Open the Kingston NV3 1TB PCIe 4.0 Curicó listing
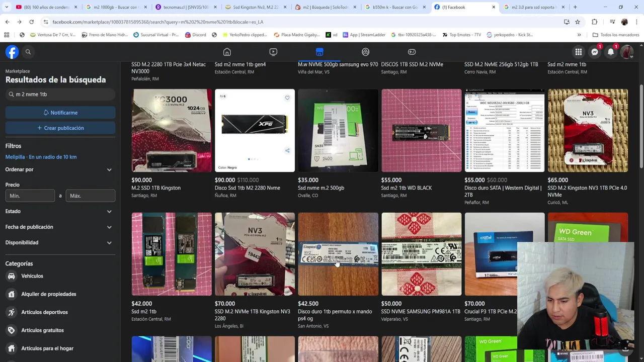This screenshot has height=362, width=644. (x=588, y=131)
